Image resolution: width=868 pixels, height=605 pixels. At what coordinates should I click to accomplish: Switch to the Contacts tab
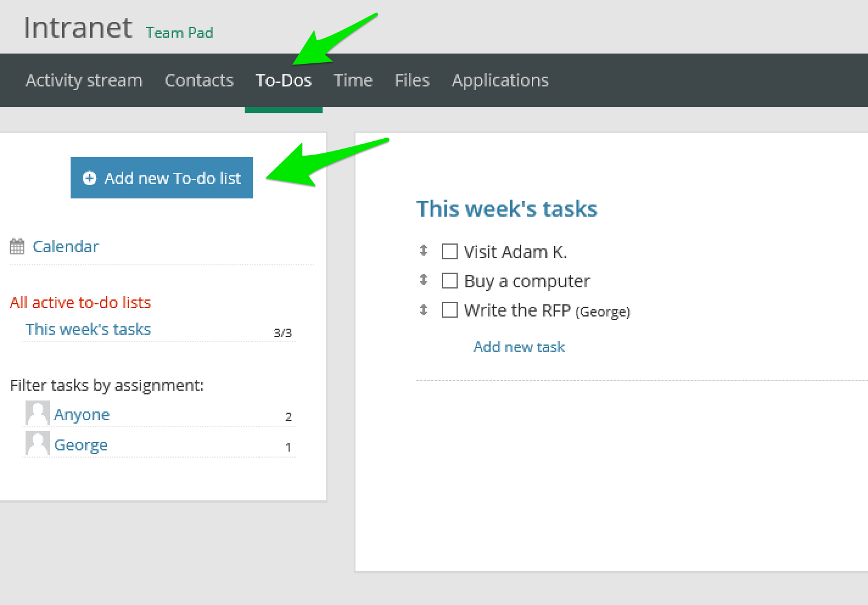(x=199, y=80)
